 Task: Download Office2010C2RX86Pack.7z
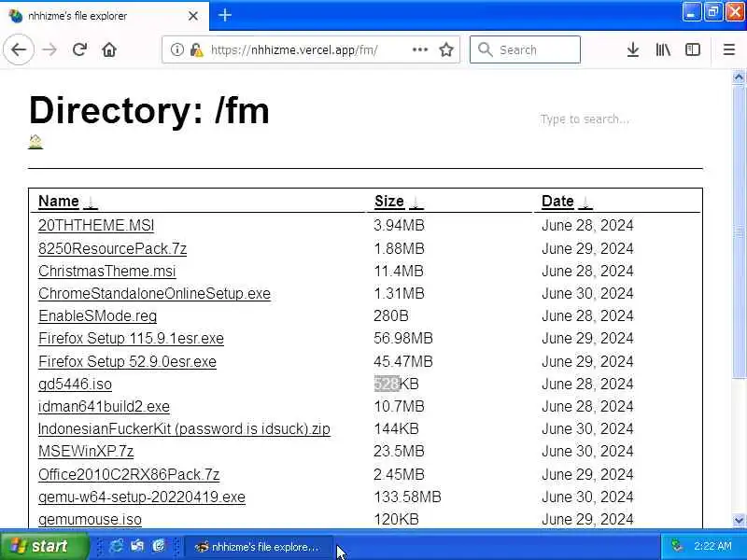(129, 474)
